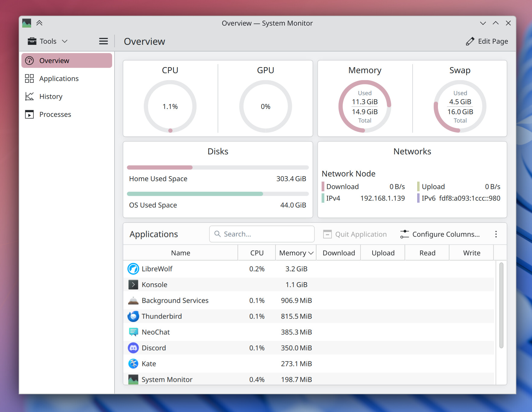Go to the Processes page
This screenshot has height=412, width=532.
pyautogui.click(x=55, y=114)
